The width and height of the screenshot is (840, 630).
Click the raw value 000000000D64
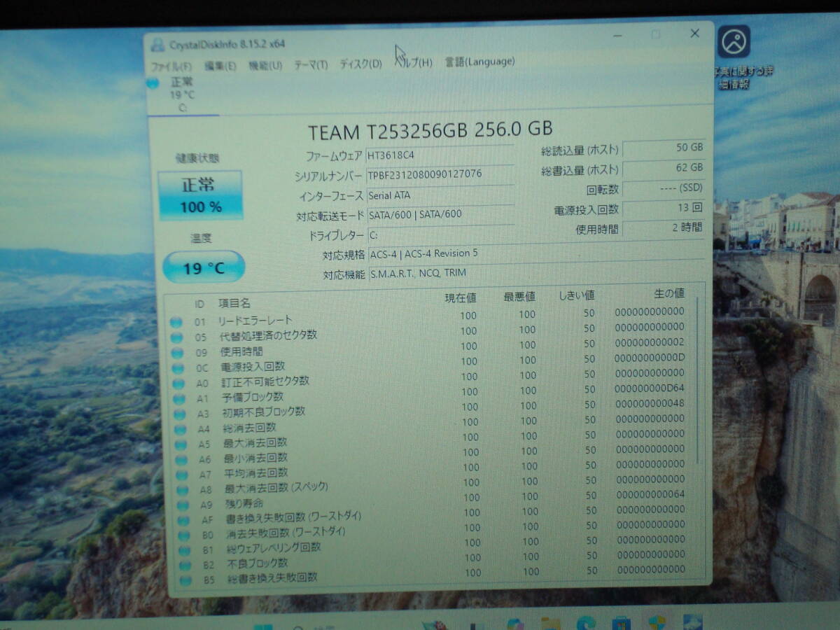pyautogui.click(x=650, y=388)
